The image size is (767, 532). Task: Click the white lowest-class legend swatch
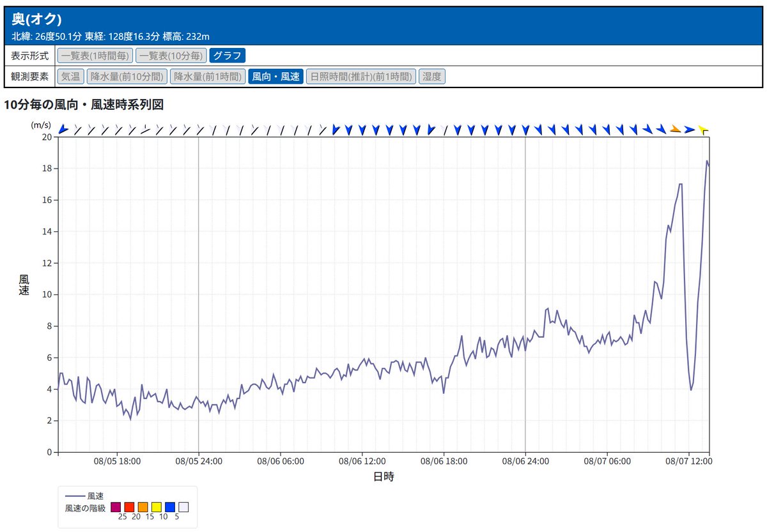[x=183, y=508]
